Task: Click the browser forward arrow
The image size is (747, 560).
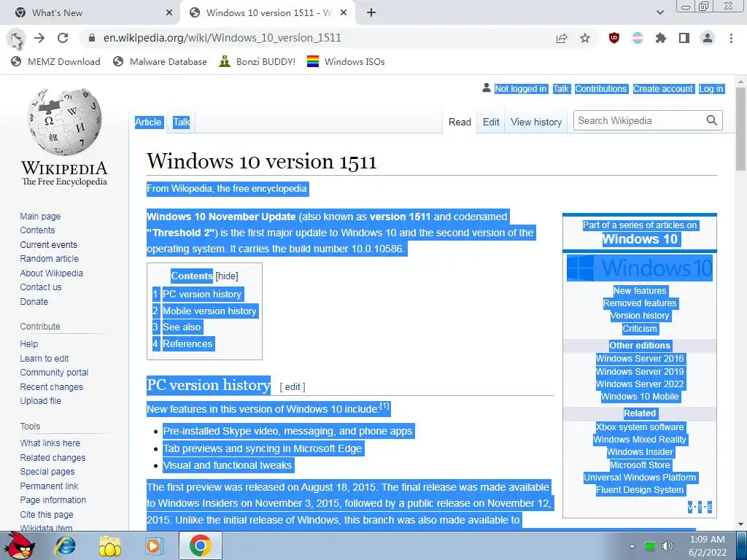Action: [x=39, y=38]
